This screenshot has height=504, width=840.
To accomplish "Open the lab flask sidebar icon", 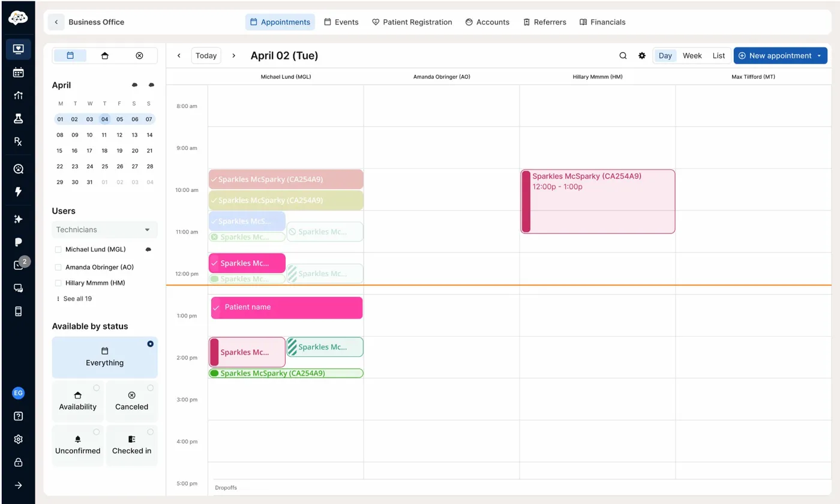I will [18, 118].
